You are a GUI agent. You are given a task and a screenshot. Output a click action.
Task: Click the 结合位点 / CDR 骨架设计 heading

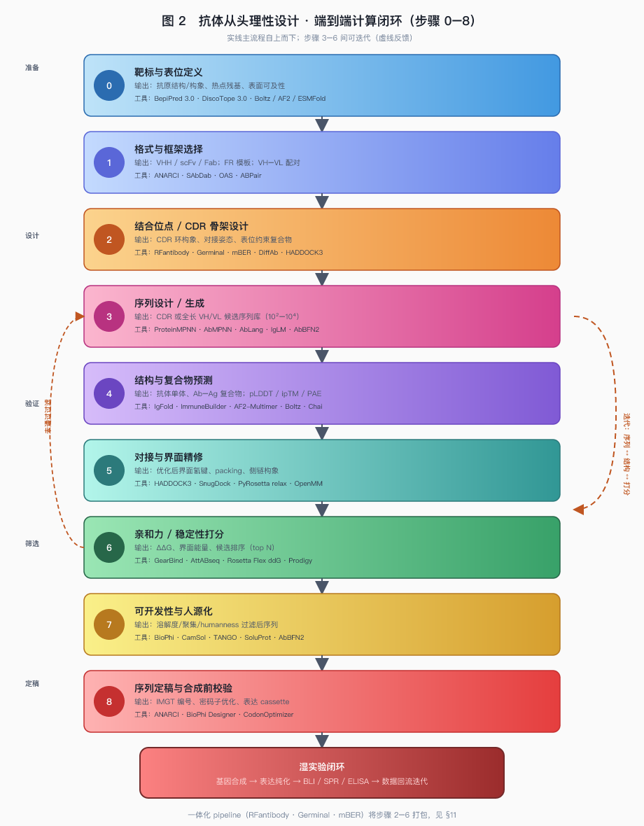[191, 226]
